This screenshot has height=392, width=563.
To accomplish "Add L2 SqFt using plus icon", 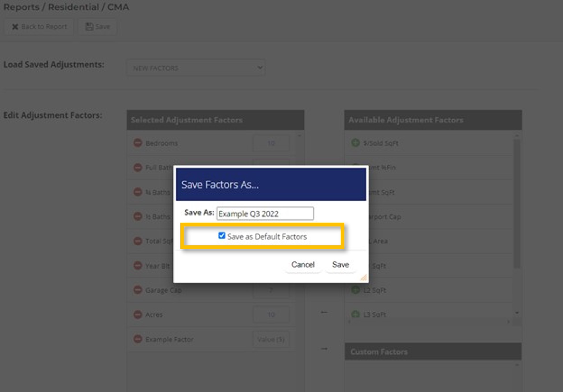I will [355, 290].
